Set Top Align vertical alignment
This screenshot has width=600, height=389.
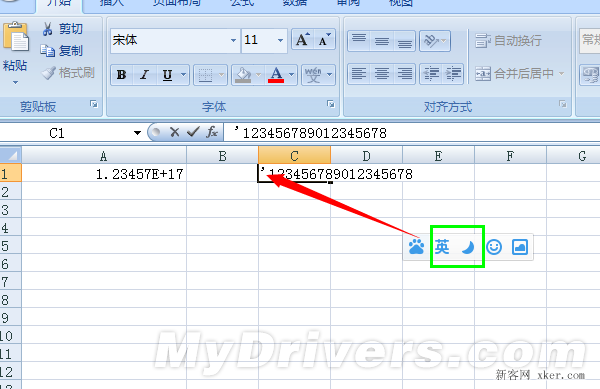pyautogui.click(x=359, y=41)
